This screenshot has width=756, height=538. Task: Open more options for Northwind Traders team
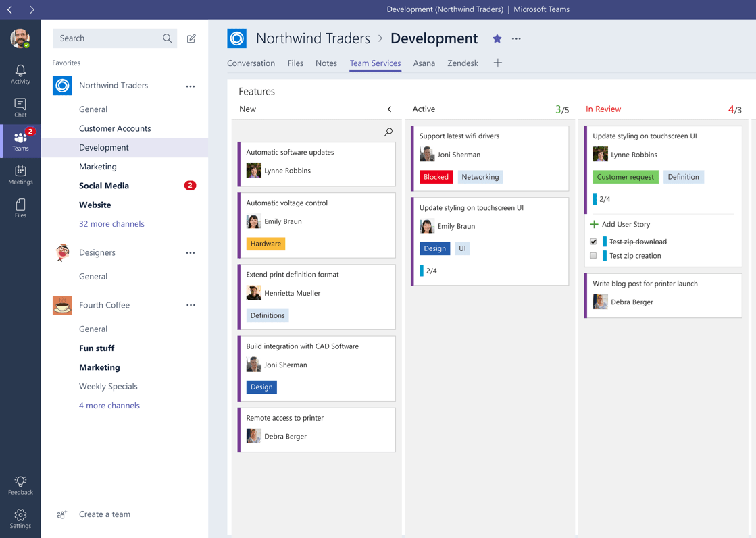(x=191, y=86)
